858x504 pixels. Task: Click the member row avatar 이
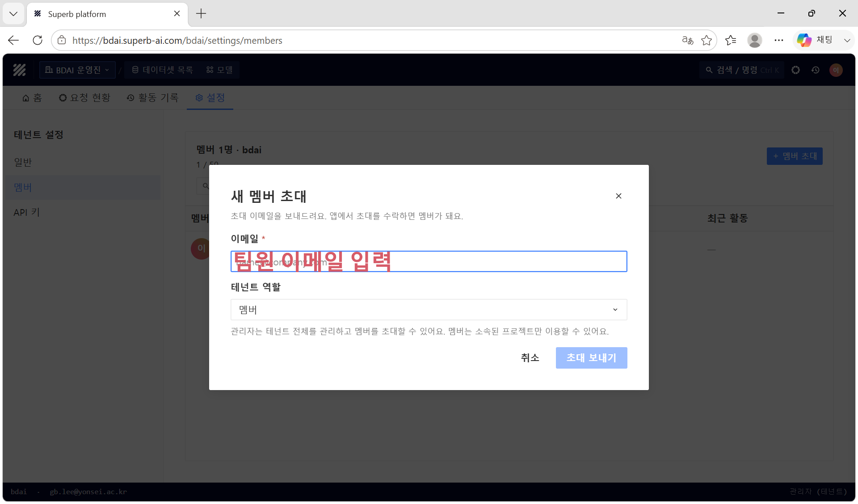201,248
